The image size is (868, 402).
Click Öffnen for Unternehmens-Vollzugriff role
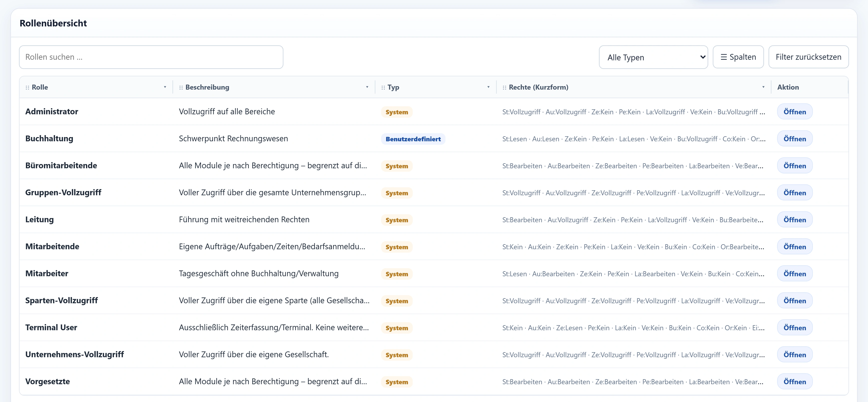[795, 355]
